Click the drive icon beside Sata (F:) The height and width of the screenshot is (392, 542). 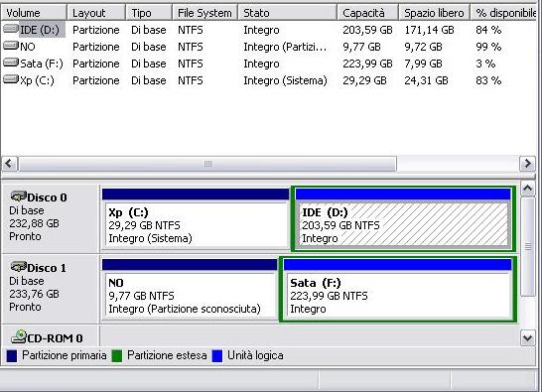pyautogui.click(x=11, y=63)
